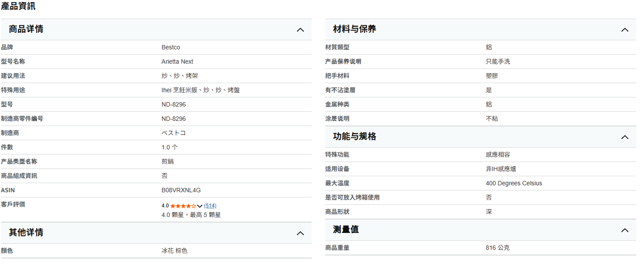Click the 客戶評價 row label
The image size is (644, 268).
[13, 204]
